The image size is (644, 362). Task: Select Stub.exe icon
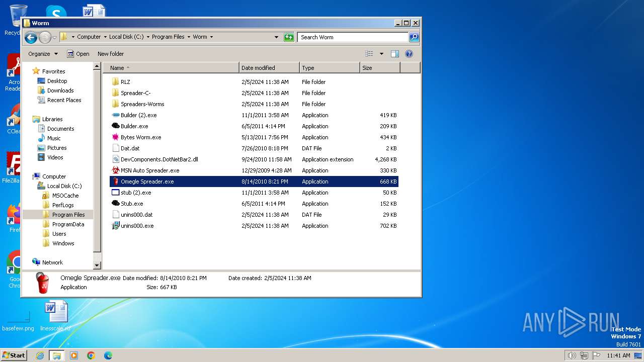[x=115, y=204]
